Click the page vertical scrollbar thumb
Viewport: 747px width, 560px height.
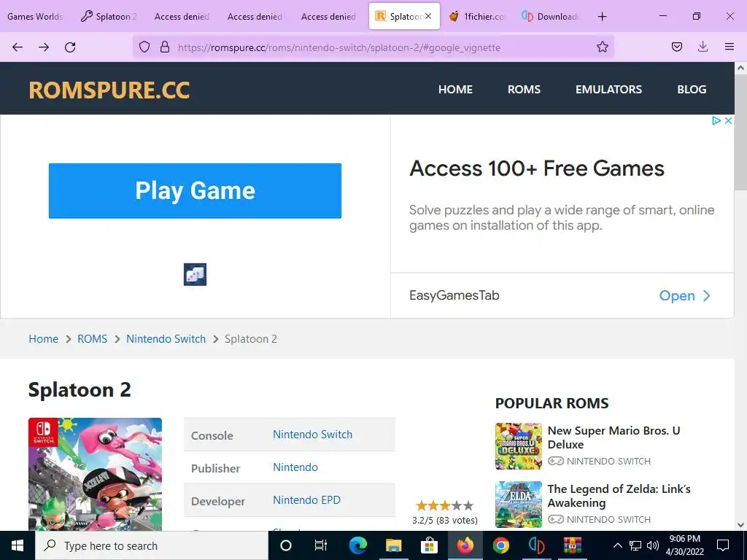(x=740, y=133)
